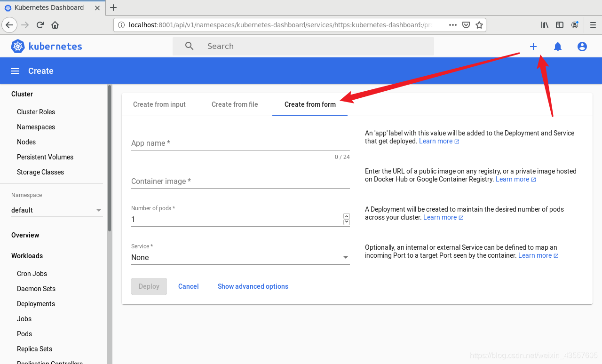Decrease the number of pods
Screen dimensions: 602x364
click(x=347, y=222)
